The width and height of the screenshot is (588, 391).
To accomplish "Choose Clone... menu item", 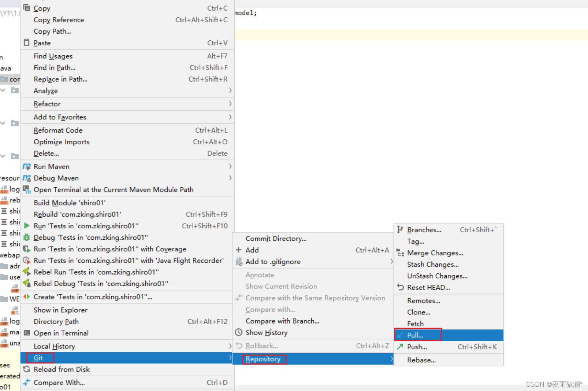I will [x=449, y=312].
